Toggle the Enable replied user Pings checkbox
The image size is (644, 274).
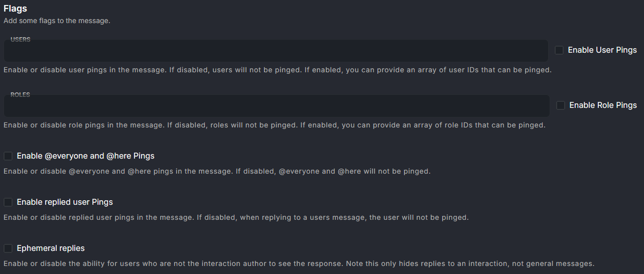(8, 202)
